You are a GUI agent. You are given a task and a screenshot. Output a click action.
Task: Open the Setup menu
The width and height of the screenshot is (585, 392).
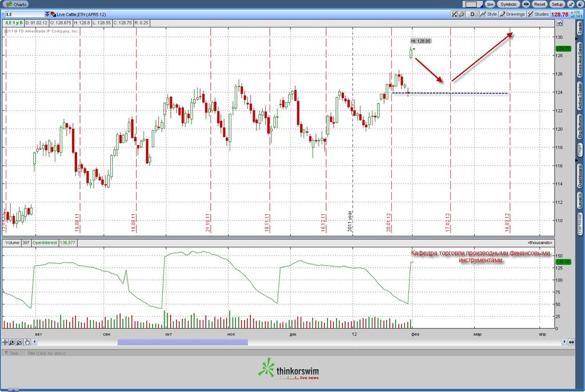point(557,4)
